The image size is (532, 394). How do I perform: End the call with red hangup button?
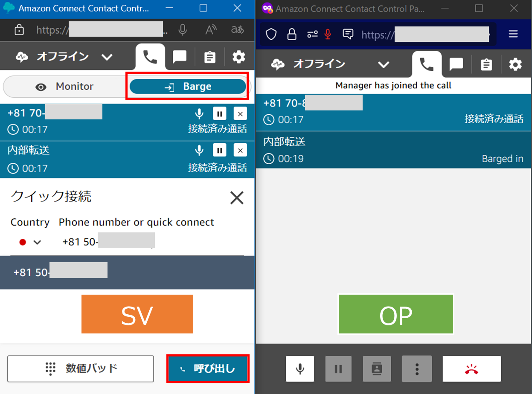[x=471, y=369]
